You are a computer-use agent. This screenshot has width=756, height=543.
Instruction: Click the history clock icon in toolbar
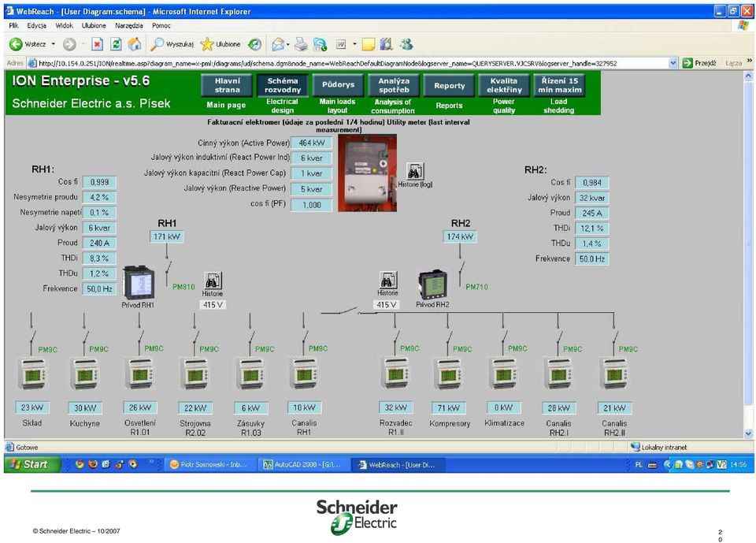254,44
